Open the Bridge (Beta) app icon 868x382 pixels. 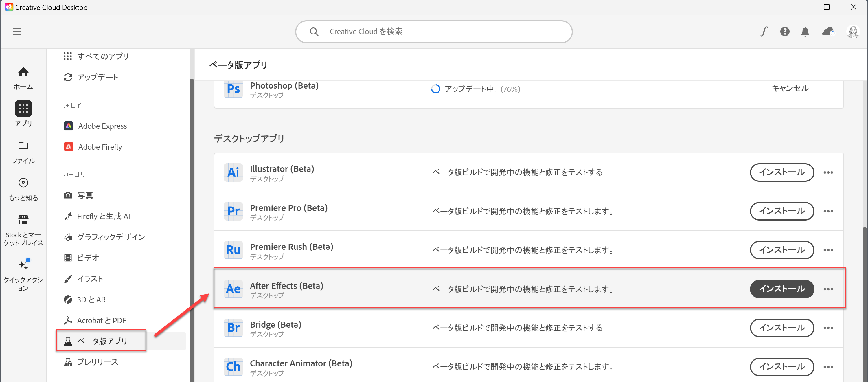click(x=233, y=328)
